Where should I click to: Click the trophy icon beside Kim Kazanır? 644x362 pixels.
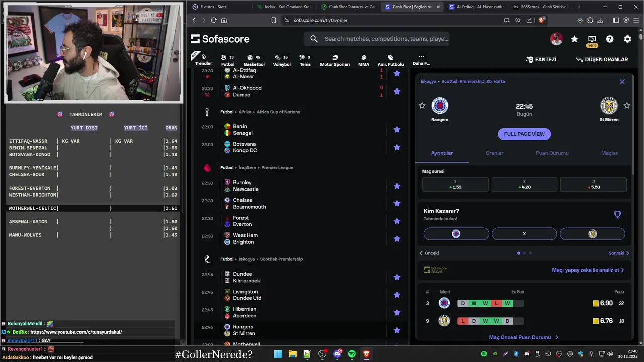[617, 215]
